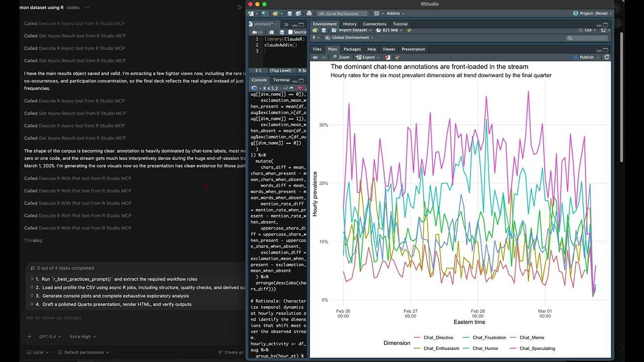The image size is (644, 362).
Task: Click the (Top Level) scope selector
Action: [x=282, y=70]
